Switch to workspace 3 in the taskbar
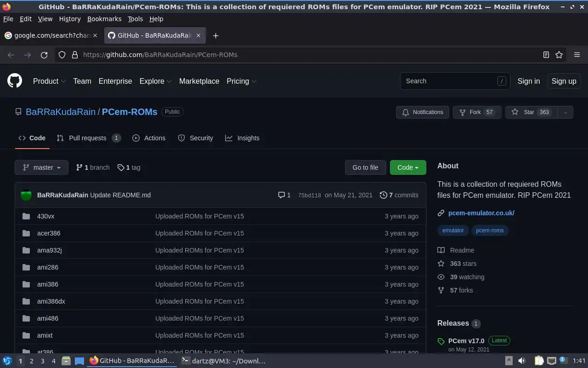The width and height of the screenshot is (588, 368). click(x=42, y=361)
